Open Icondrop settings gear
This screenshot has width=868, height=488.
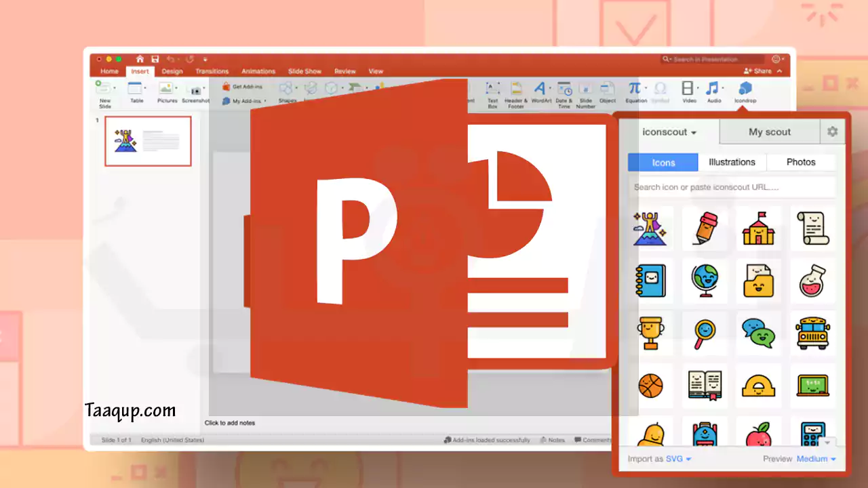[833, 132]
